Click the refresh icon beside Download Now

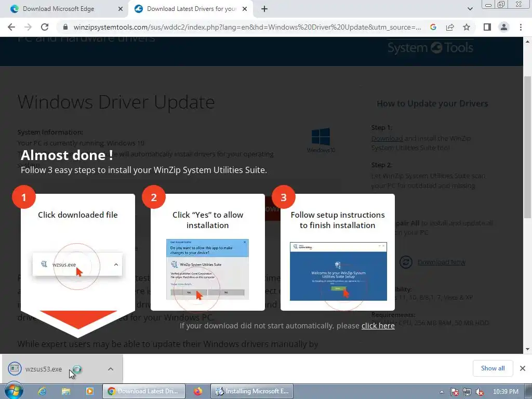[x=406, y=262]
